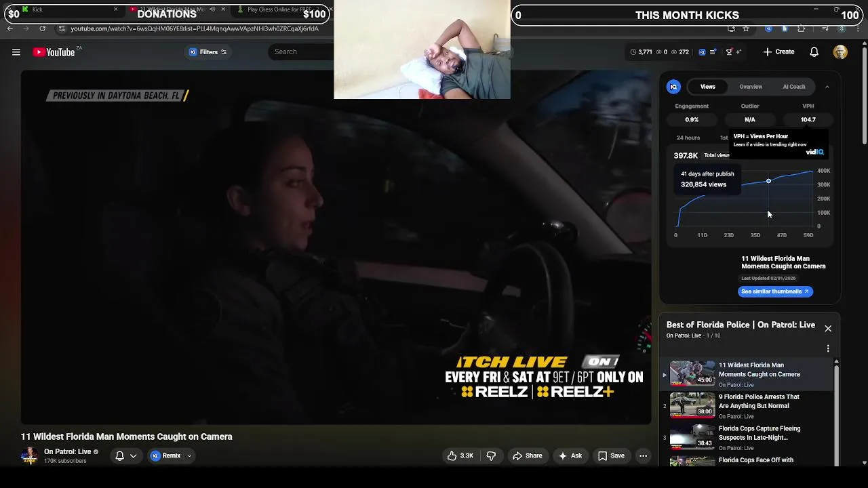The width and height of the screenshot is (868, 488).
Task: Click the video player area
Action: (x=336, y=247)
